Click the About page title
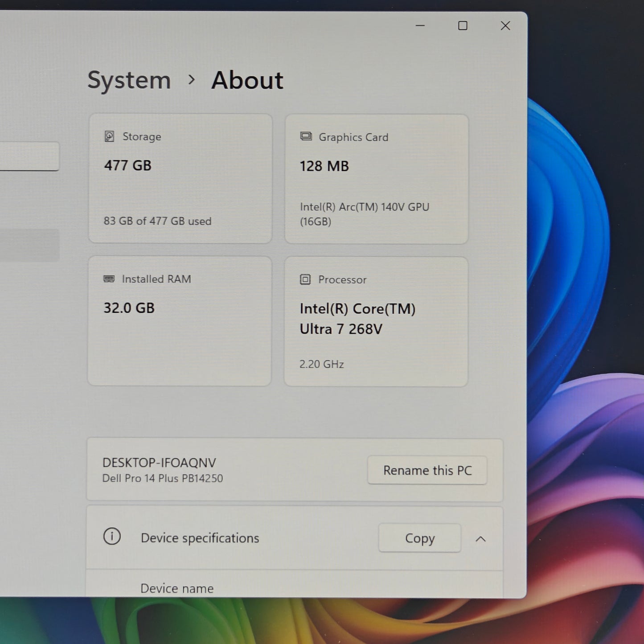Viewport: 644px width, 644px height. click(x=247, y=80)
